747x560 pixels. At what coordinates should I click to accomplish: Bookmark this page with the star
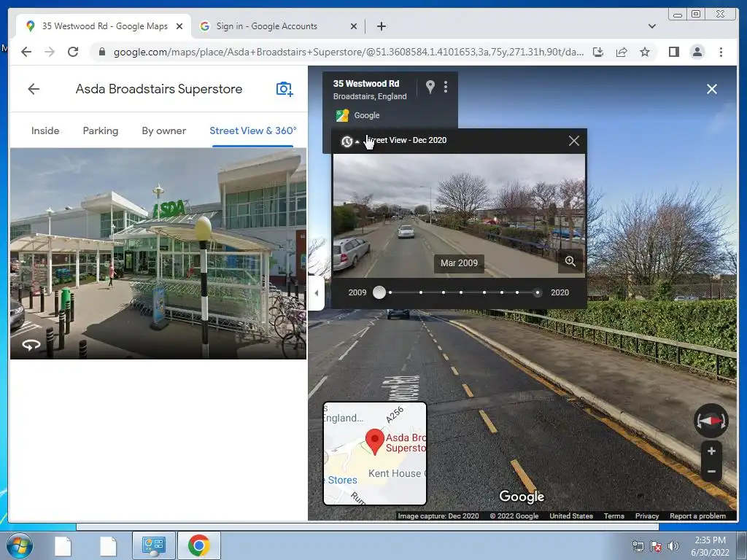(x=645, y=52)
